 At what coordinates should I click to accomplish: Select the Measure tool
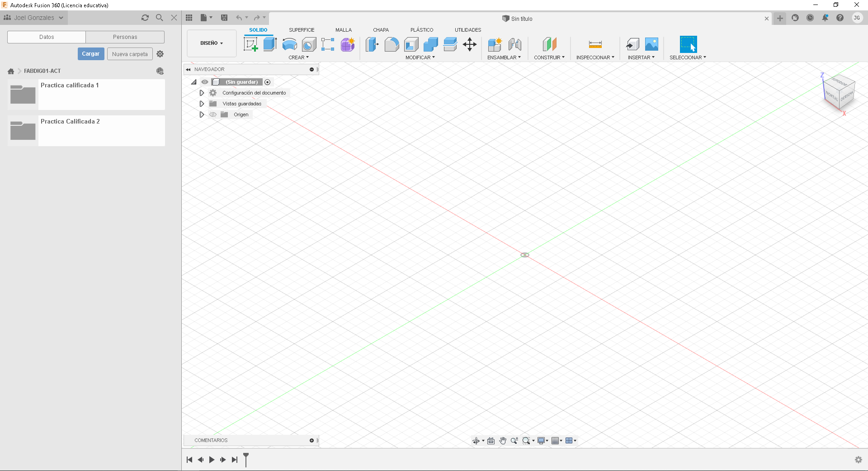(595, 44)
